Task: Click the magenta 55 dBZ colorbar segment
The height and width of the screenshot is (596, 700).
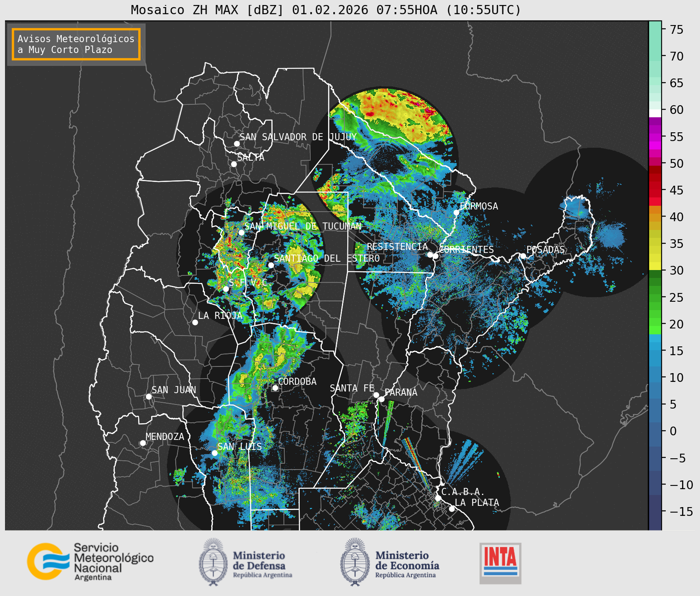Action: click(655, 137)
